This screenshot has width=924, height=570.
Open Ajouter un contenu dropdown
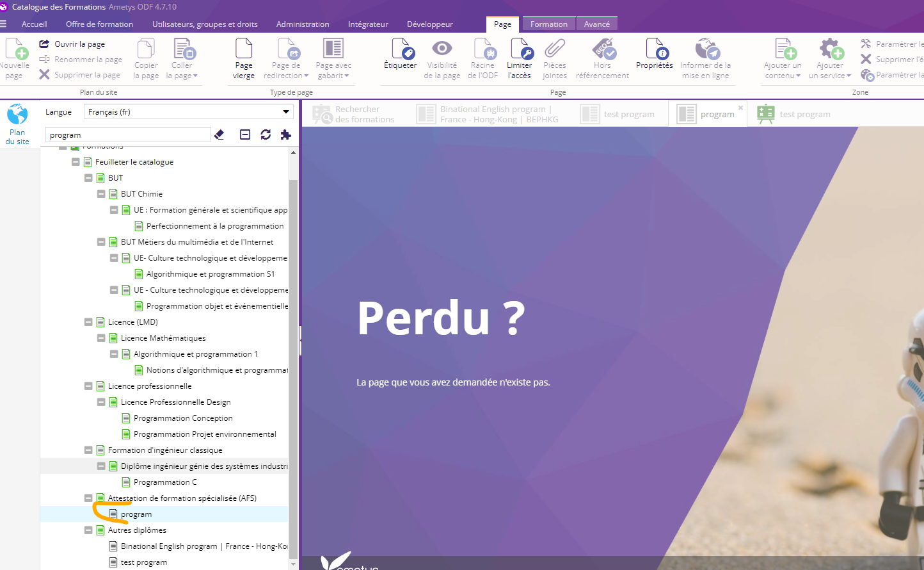(x=783, y=76)
